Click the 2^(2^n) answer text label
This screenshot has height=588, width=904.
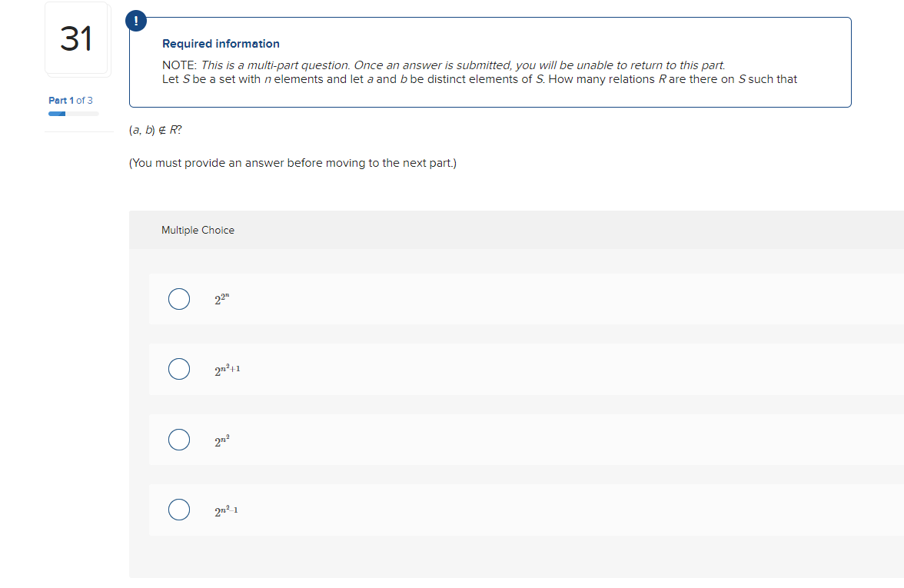click(x=223, y=299)
